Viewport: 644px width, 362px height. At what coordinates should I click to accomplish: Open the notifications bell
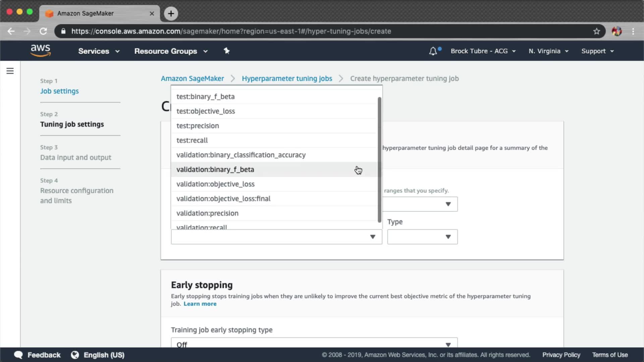[433, 51]
